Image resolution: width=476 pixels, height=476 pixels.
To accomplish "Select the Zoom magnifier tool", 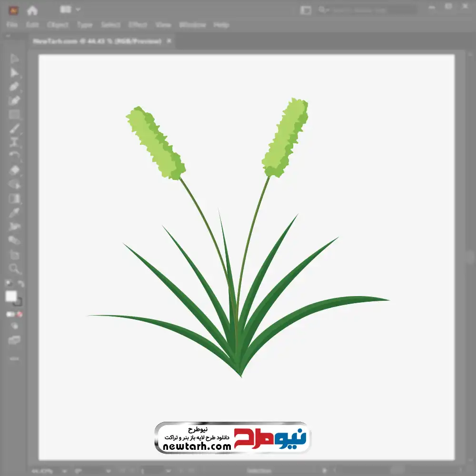I will coord(14,268).
